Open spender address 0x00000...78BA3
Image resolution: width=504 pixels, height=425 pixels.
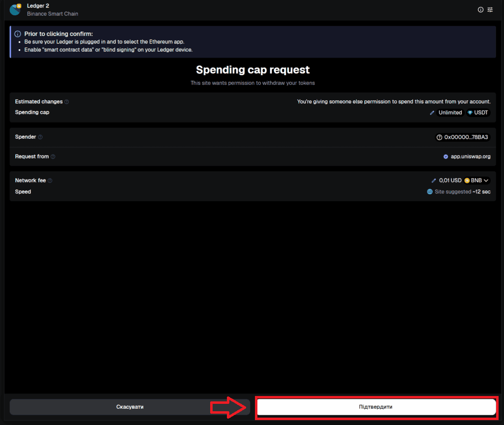463,138
